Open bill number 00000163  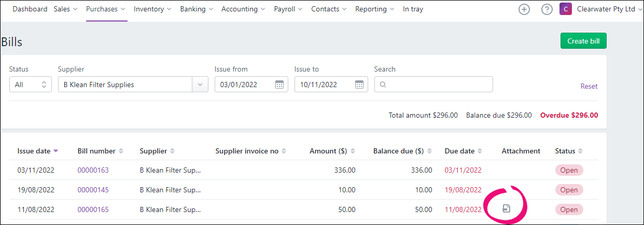[x=93, y=170]
